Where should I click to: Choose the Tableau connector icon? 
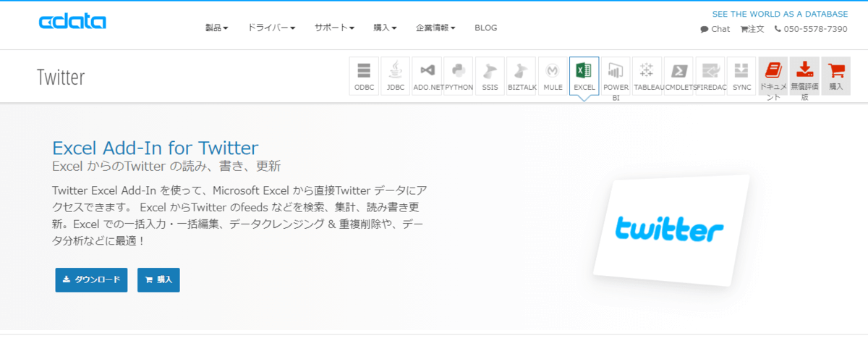(647, 76)
